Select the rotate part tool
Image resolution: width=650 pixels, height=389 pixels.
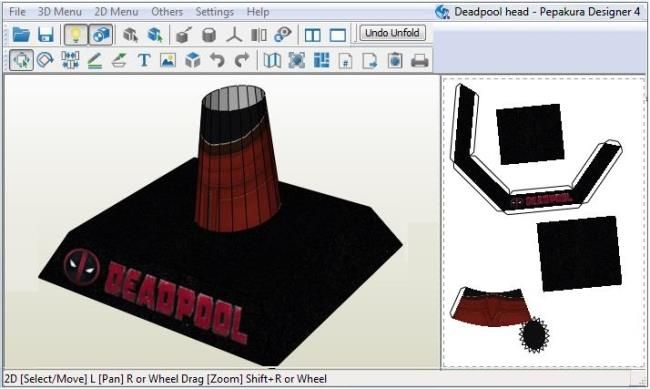[x=45, y=60]
